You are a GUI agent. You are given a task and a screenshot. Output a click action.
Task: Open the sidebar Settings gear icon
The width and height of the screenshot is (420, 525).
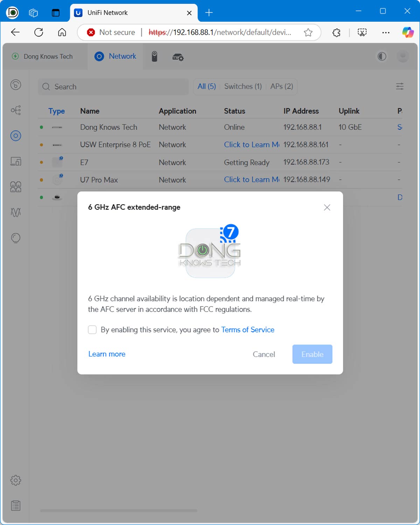[16, 480]
